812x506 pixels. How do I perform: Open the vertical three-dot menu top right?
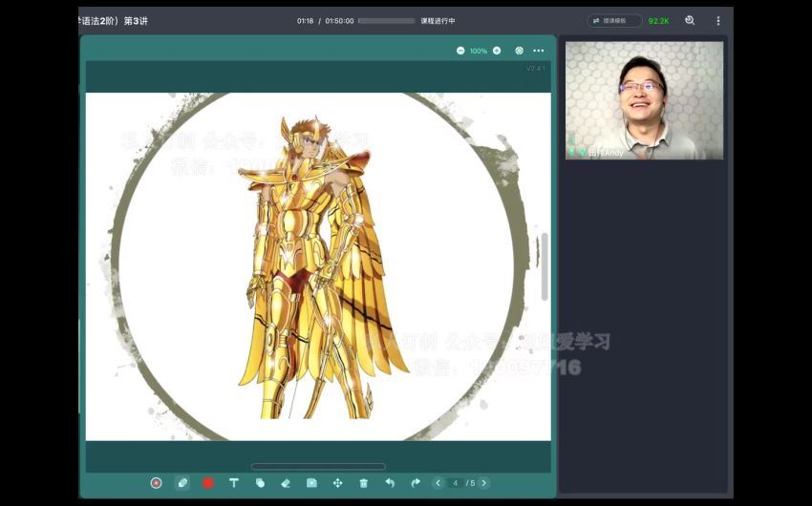(718, 21)
